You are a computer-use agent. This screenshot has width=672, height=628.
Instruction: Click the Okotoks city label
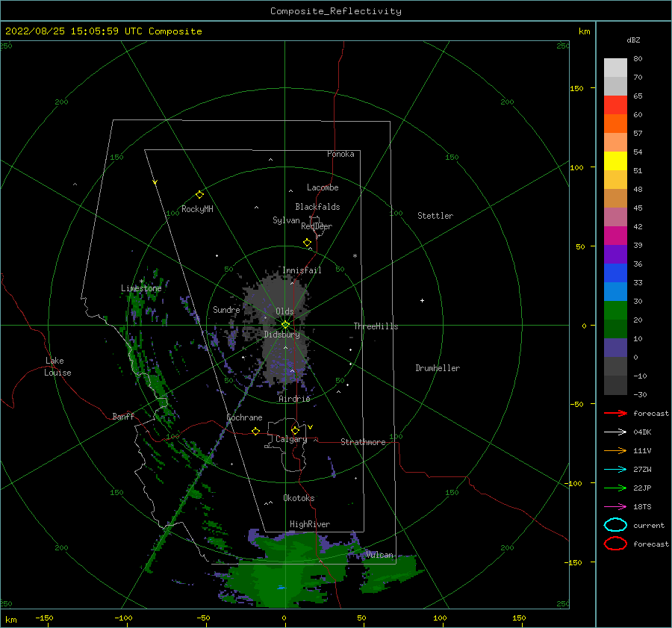299,498
